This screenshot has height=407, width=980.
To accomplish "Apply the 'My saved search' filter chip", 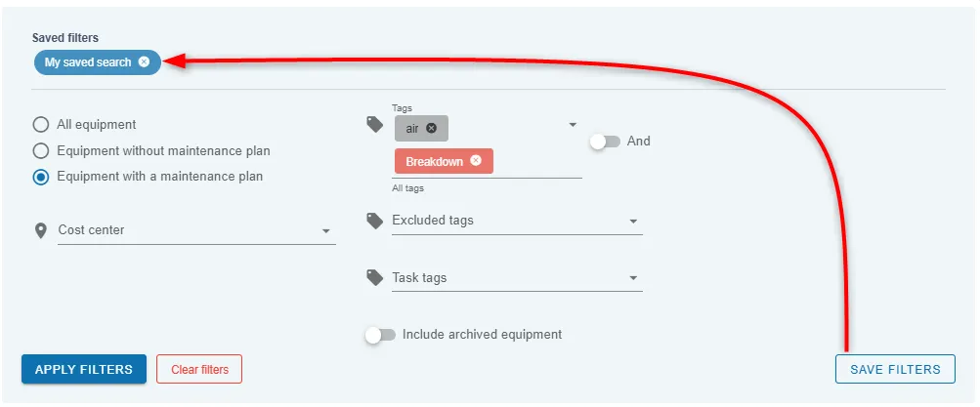I will [x=88, y=62].
